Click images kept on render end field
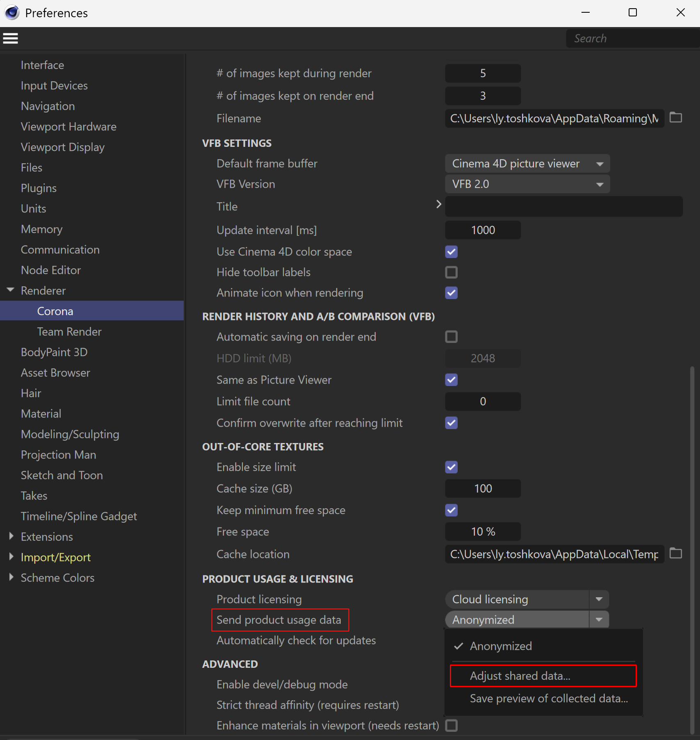Image resolution: width=700 pixels, height=740 pixels. 483,96
